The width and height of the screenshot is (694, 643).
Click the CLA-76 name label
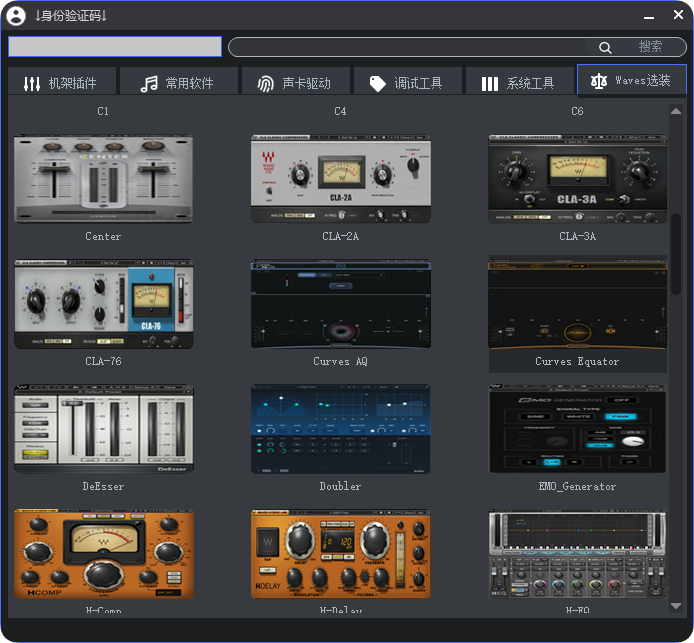[103, 361]
